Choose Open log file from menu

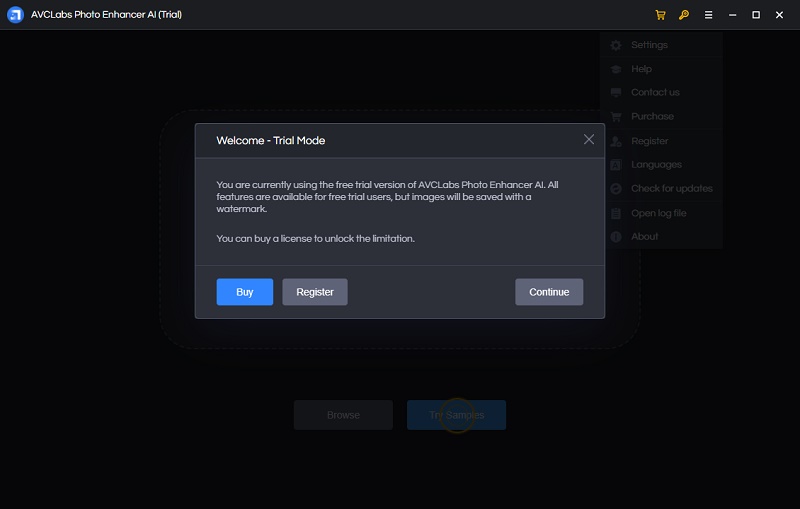point(661,213)
